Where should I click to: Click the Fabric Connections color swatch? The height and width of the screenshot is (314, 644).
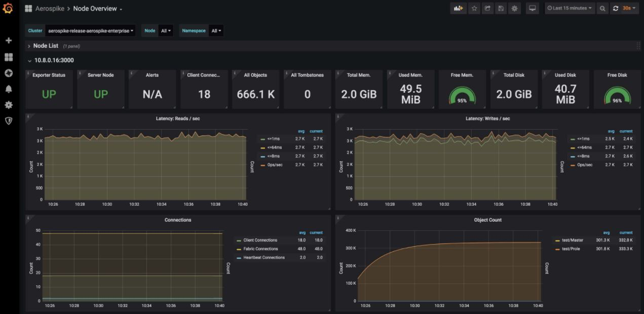[239, 249]
